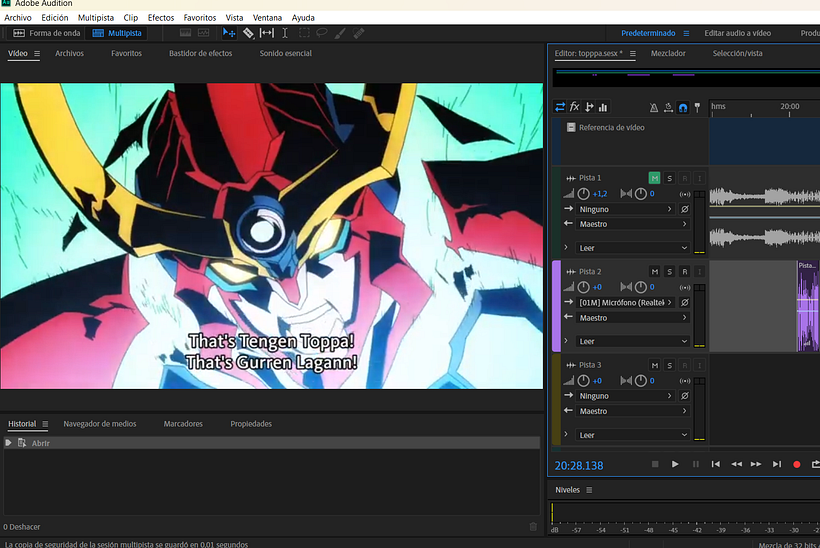The image size is (820, 548).
Task: Select the Move tool in toolbar
Action: tap(229, 33)
